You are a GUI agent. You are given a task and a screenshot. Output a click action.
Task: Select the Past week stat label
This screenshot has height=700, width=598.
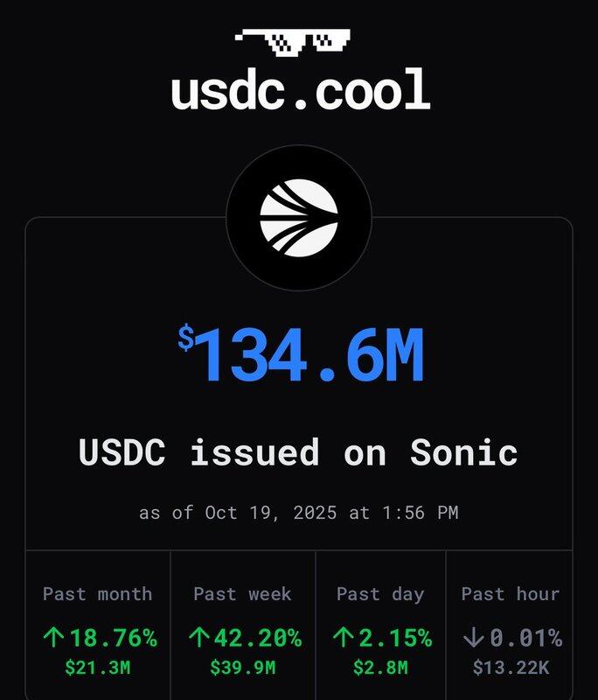tap(243, 594)
